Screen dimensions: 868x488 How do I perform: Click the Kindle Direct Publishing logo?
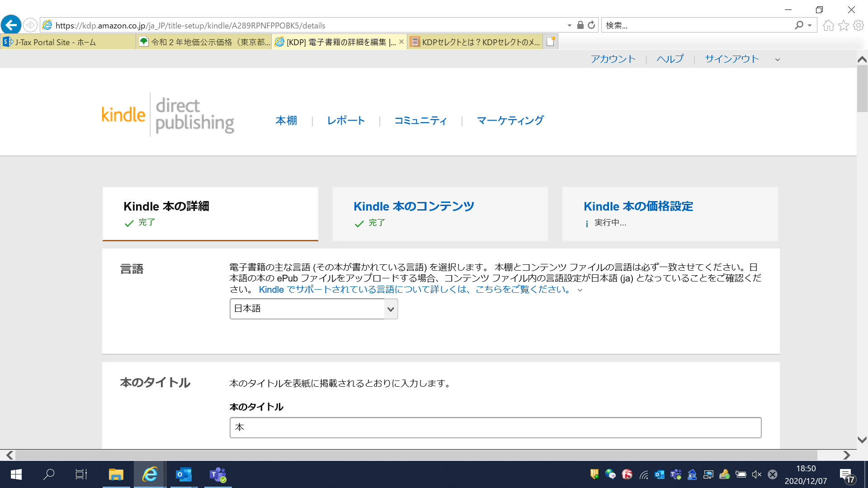[168, 115]
